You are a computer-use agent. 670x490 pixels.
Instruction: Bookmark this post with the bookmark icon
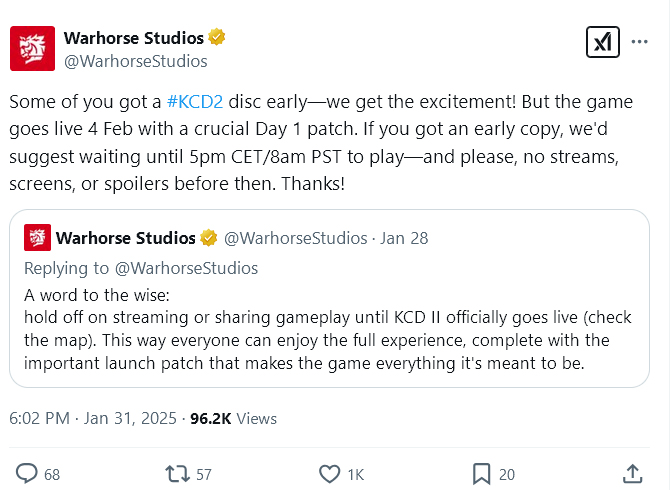[481, 474]
